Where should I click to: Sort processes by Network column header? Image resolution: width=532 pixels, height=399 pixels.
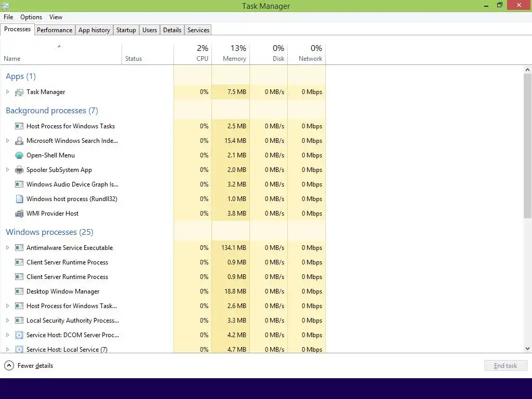[x=307, y=54]
